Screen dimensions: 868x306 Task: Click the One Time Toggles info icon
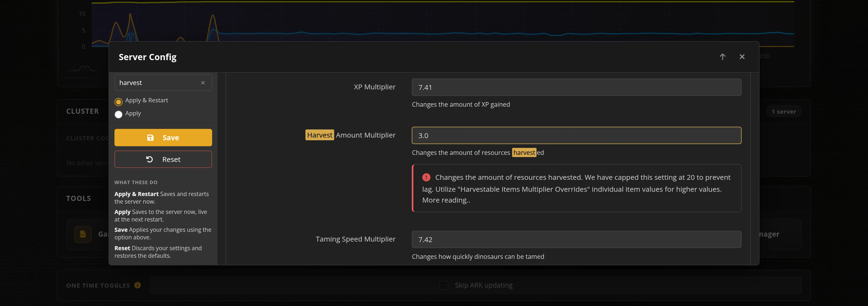138,285
